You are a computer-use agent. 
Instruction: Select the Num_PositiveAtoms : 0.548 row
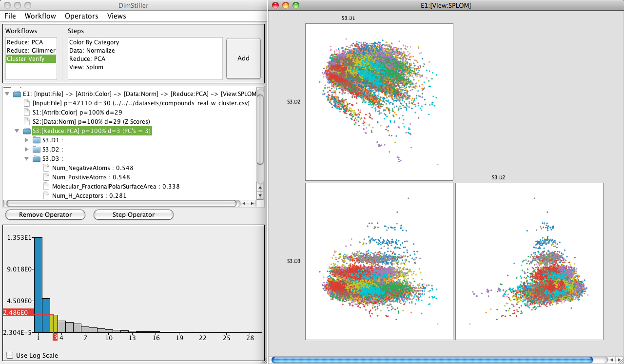tap(91, 177)
